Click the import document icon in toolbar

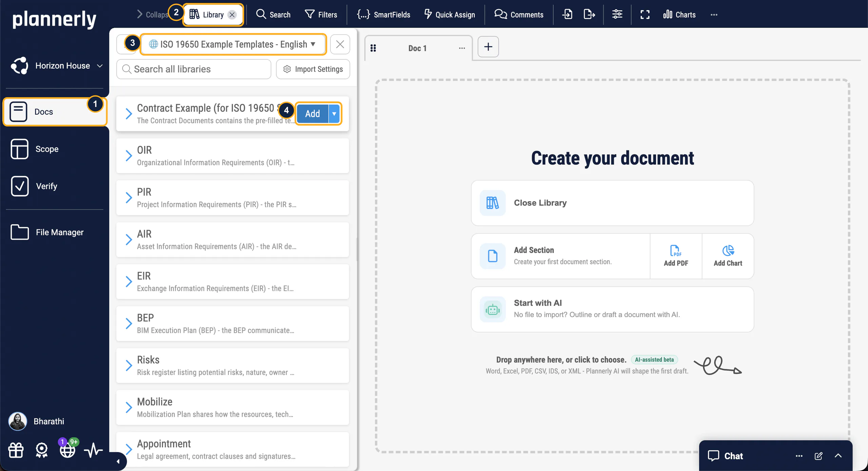coord(567,15)
